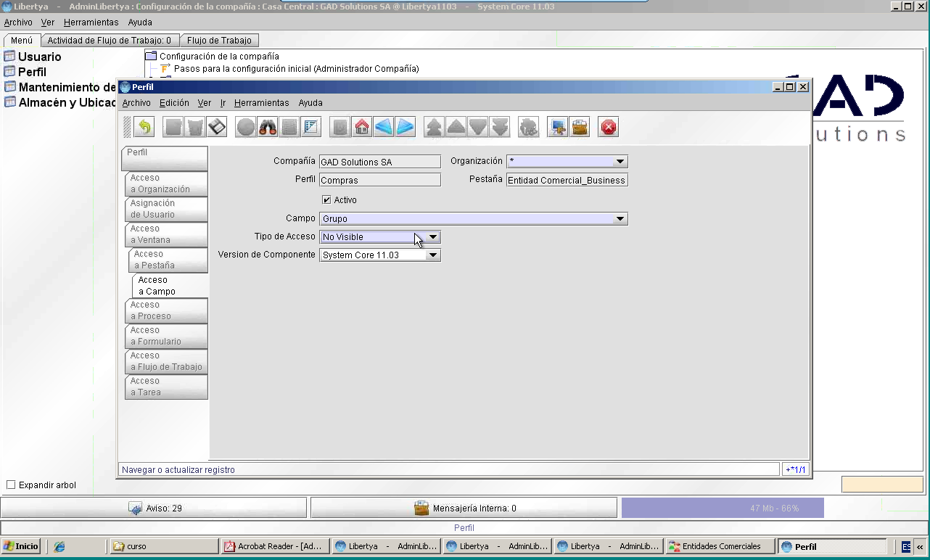Select the Acceso a Pestaña side tab
The width and height of the screenshot is (930, 560).
(168, 260)
